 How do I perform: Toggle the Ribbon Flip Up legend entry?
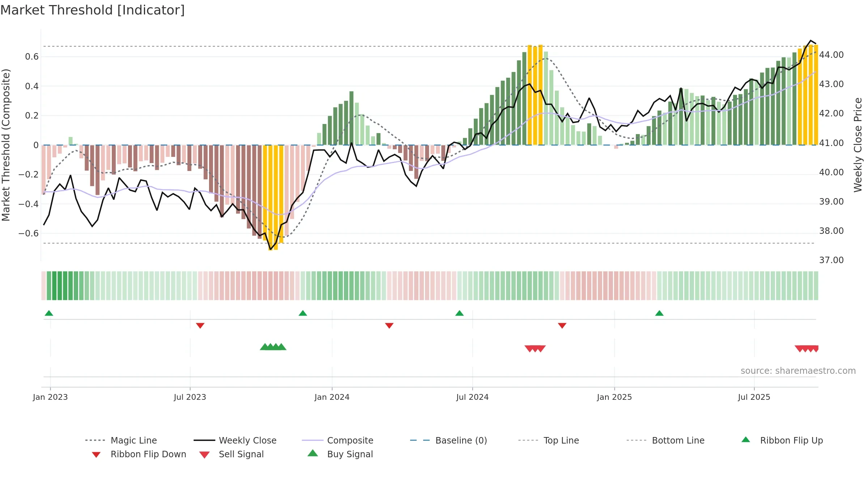(x=782, y=440)
